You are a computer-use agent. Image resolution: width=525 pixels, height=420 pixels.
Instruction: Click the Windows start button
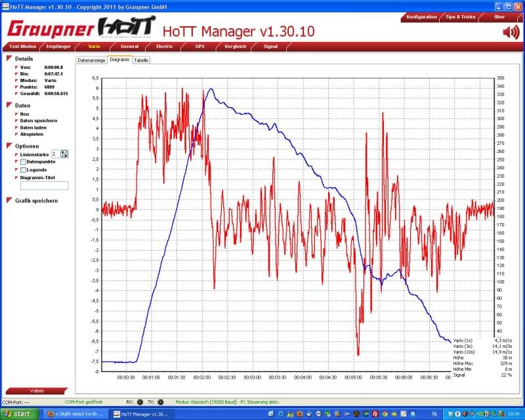(x=19, y=414)
